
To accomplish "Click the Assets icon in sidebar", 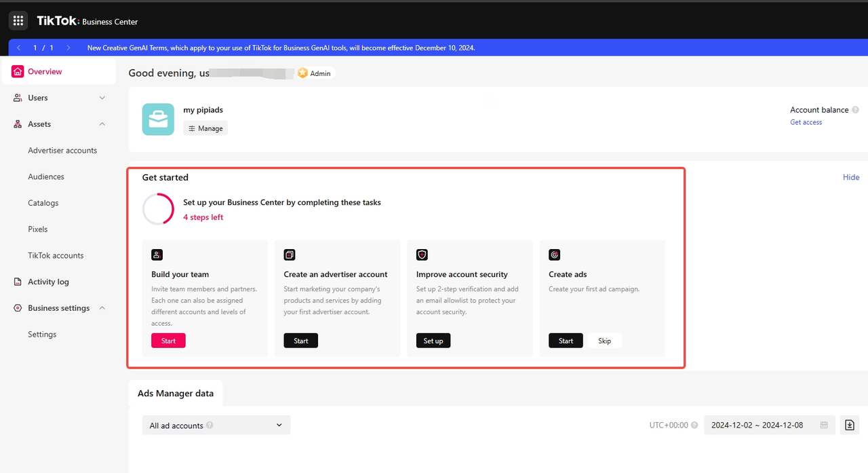I will 19,124.
